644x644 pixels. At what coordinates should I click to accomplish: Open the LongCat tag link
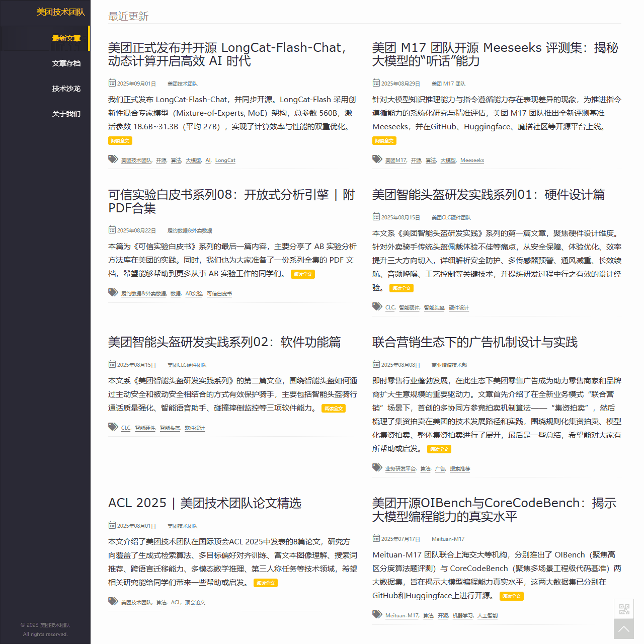[x=225, y=160]
